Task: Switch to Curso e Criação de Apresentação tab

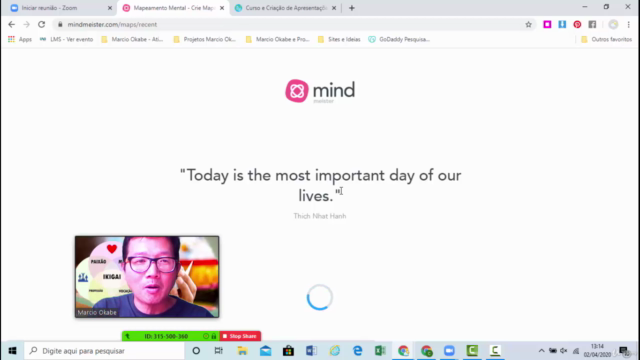Action: [285, 8]
